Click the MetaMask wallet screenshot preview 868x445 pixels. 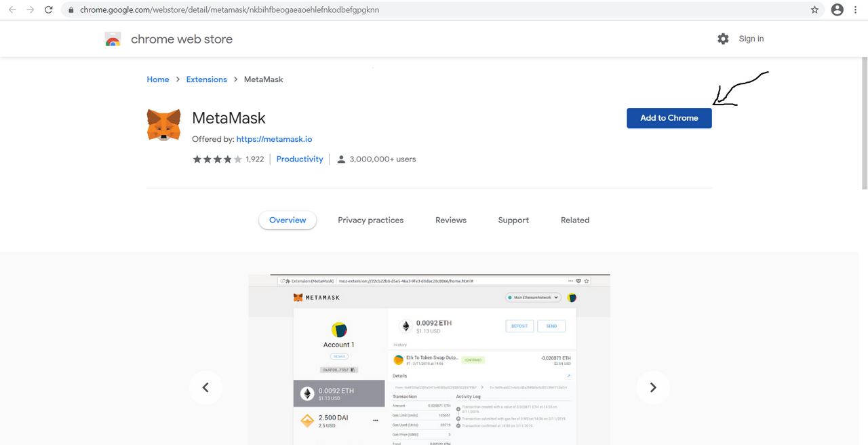(429, 360)
